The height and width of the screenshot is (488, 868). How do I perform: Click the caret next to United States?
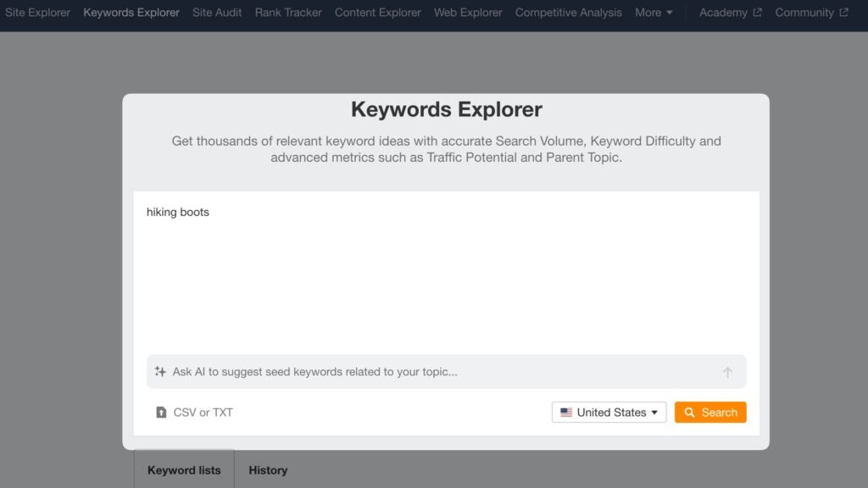[654, 413]
